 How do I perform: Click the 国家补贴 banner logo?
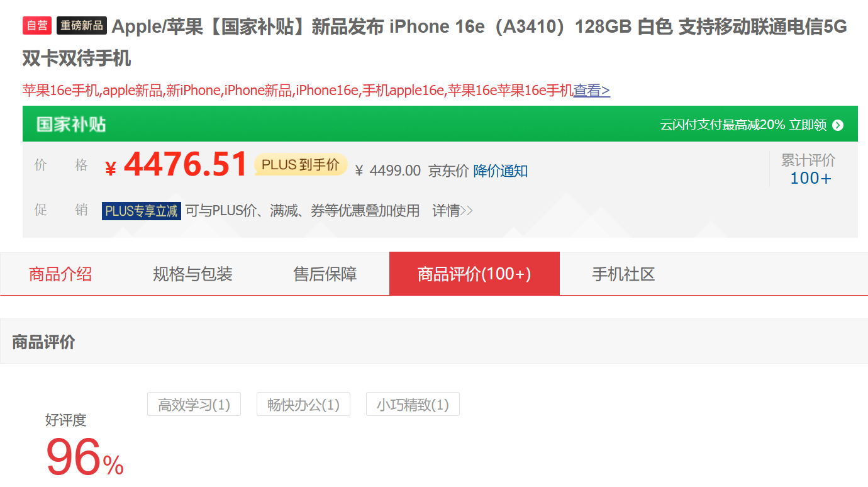[71, 124]
